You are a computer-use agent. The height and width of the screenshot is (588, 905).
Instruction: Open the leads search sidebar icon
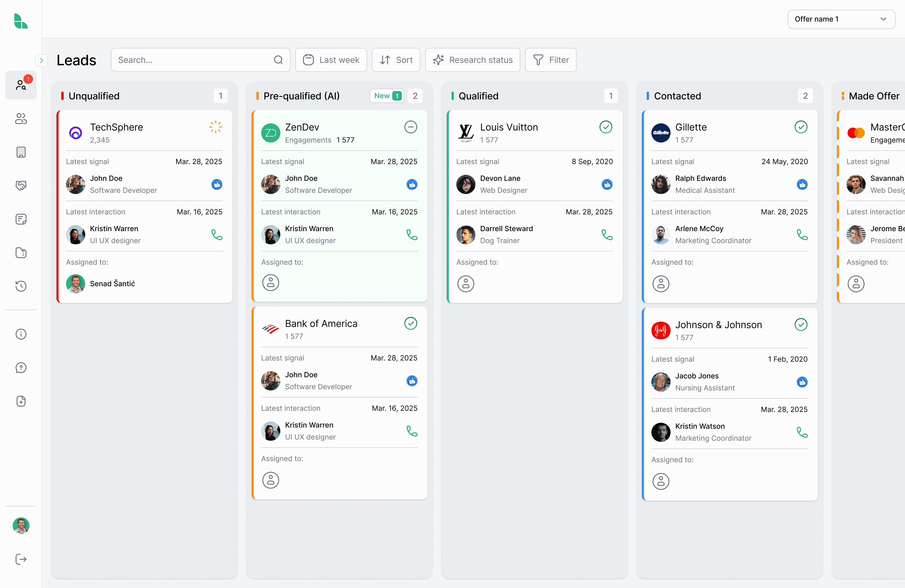21,85
